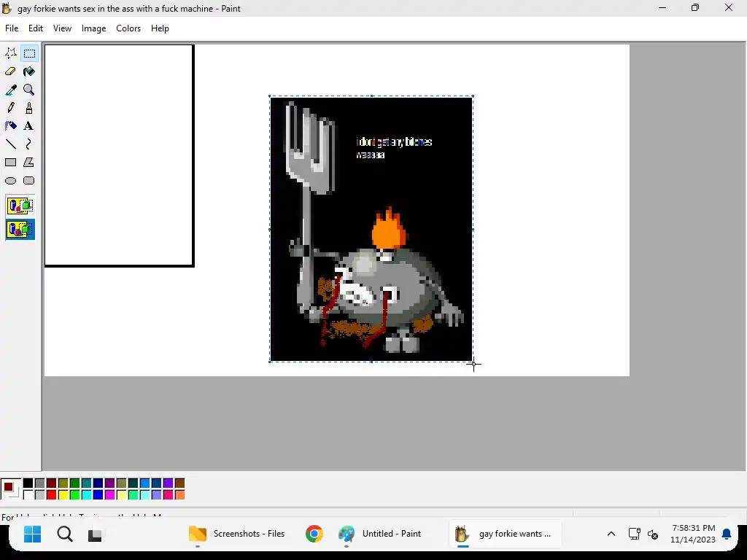747x560 pixels.
Task: Choose the magenta color swatch
Action: (110, 495)
